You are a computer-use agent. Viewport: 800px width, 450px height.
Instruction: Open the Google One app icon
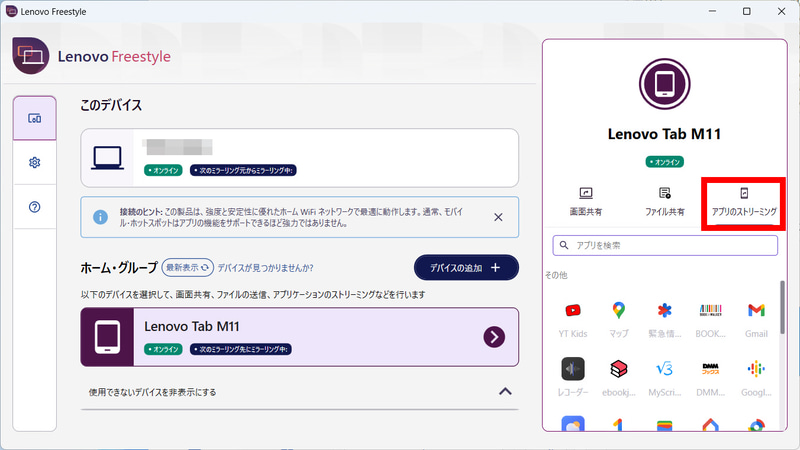tap(618, 424)
